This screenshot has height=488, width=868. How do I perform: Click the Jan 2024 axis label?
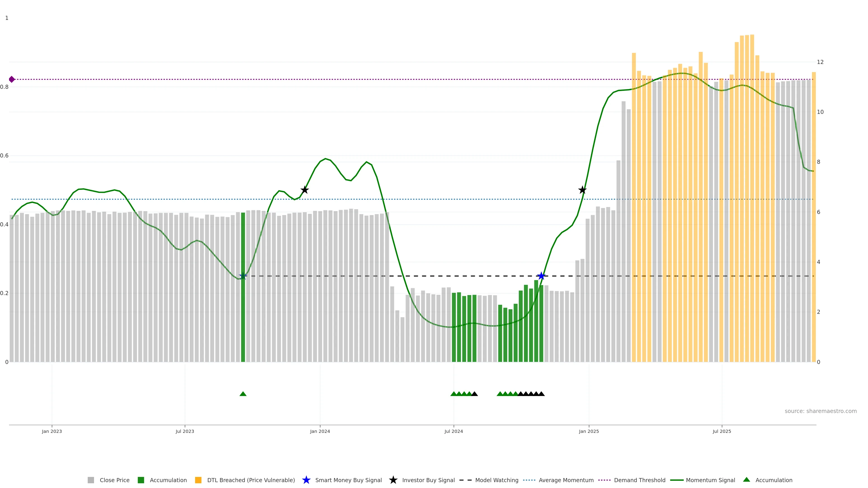320,432
